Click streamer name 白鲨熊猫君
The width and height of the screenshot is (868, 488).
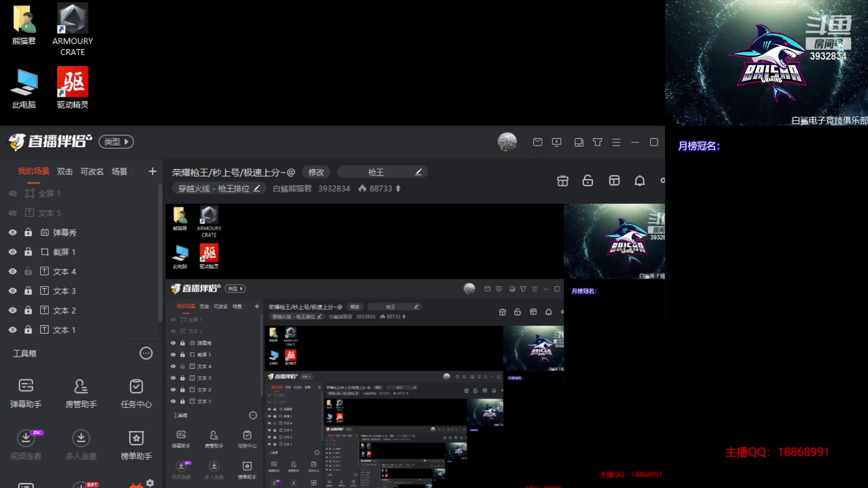click(292, 188)
